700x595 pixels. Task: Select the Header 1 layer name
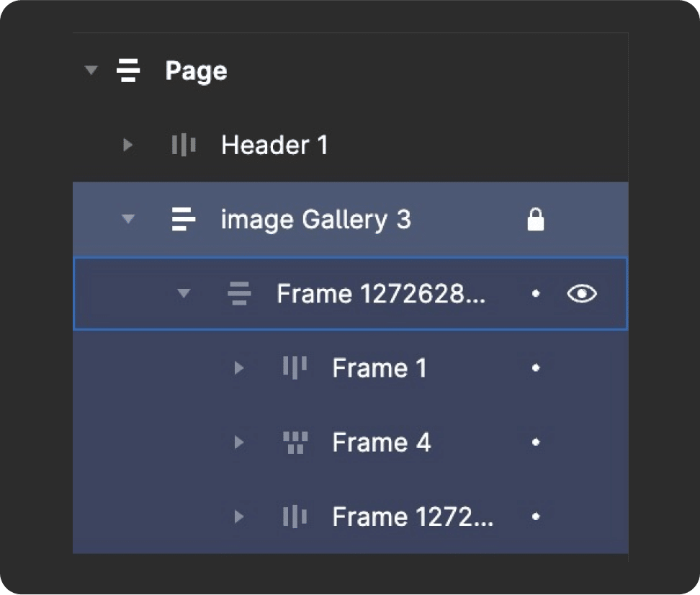tap(274, 145)
